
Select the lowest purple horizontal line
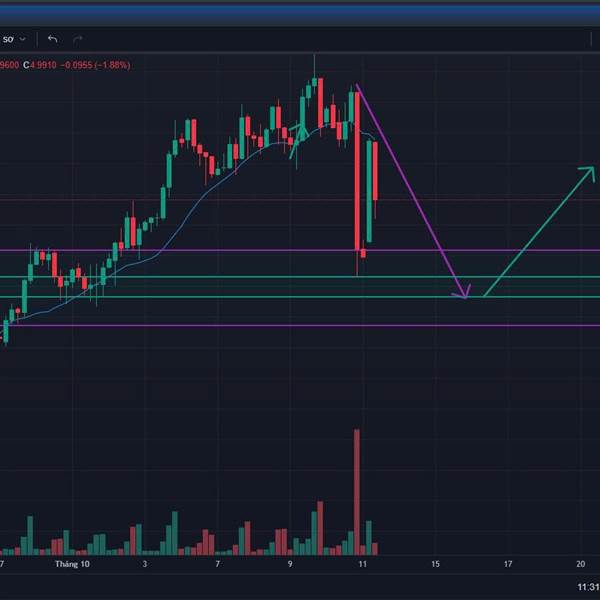pyautogui.click(x=300, y=326)
